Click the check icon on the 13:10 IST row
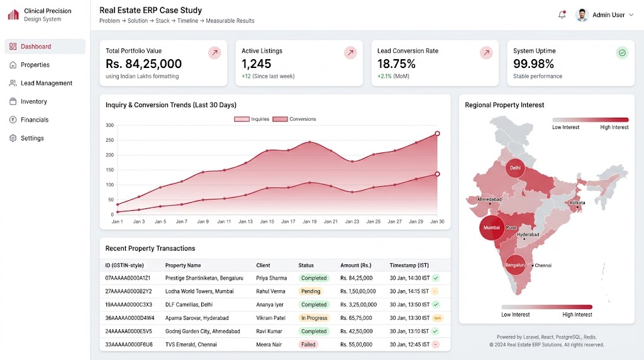This screenshot has width=644, height=360. tap(435, 331)
